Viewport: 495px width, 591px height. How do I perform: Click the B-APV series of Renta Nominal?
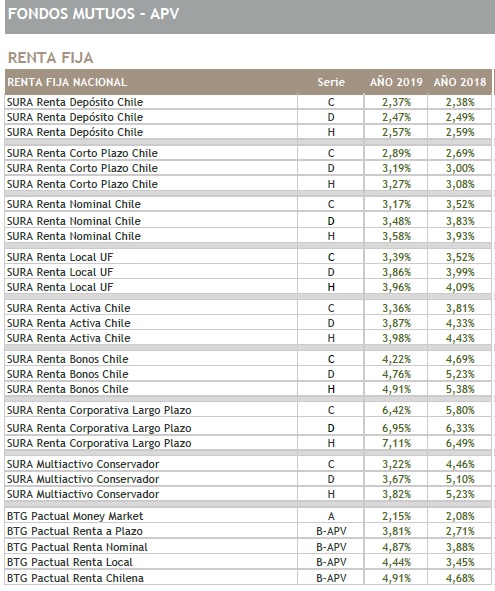[331, 547]
